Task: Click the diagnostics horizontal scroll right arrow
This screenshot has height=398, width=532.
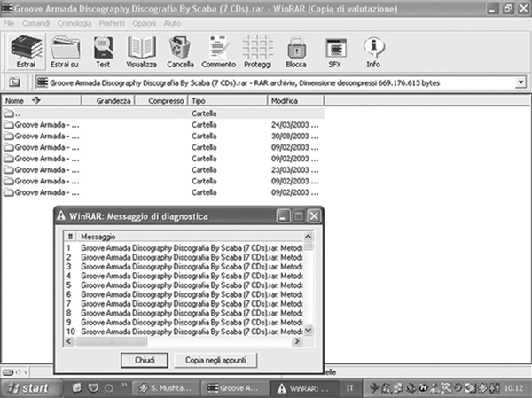Action: pos(297,341)
